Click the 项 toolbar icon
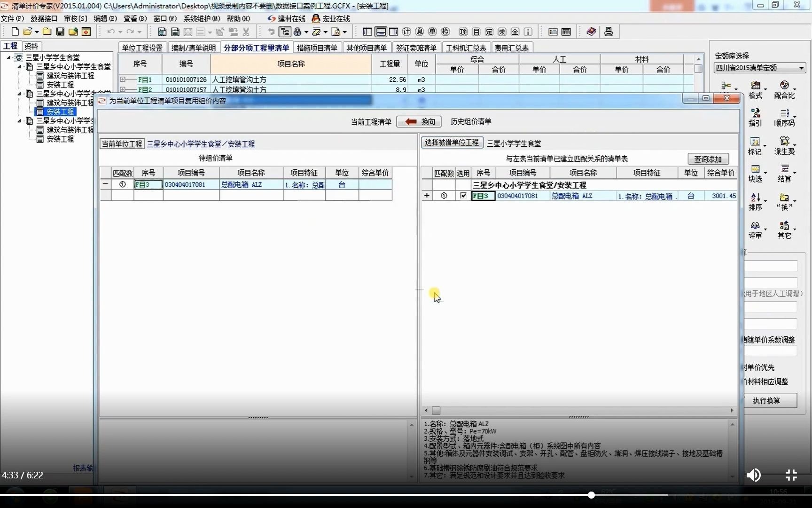 463,32
